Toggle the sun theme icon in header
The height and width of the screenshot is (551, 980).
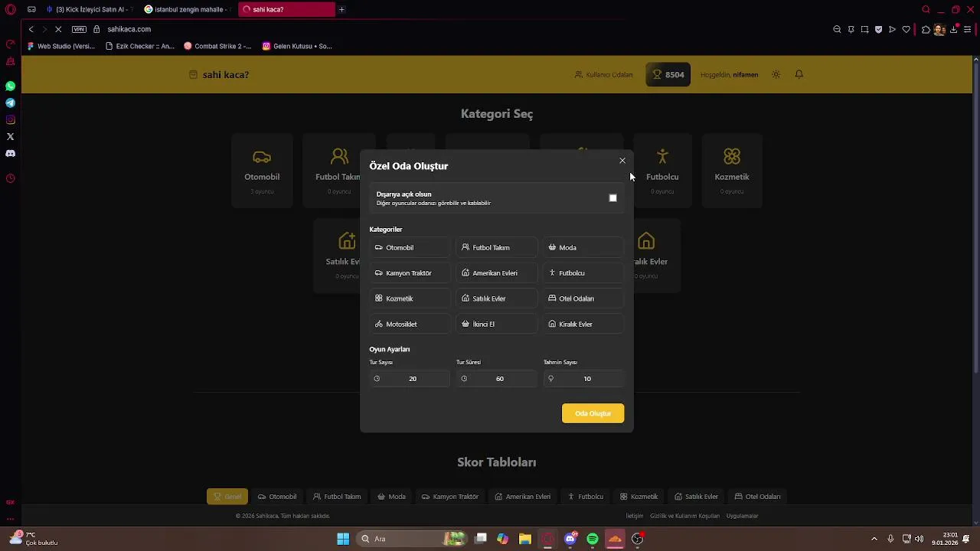776,75
